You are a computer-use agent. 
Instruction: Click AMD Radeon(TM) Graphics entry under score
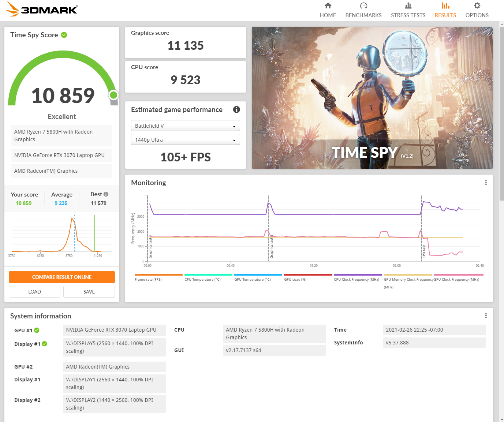pyautogui.click(x=62, y=171)
